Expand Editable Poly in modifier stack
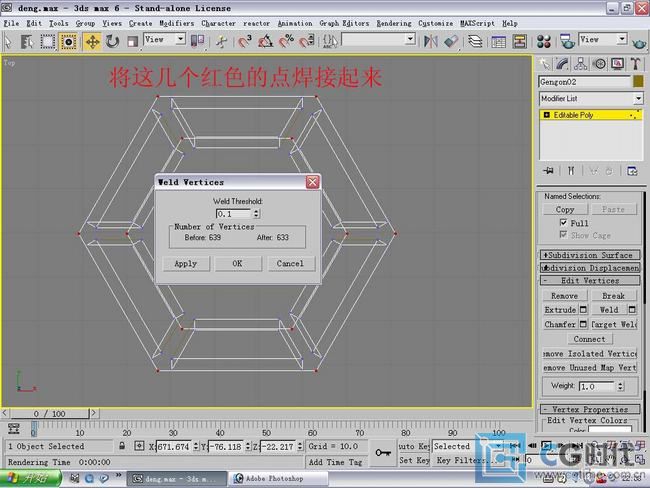Screen dimensions: 650x488 (x=546, y=115)
